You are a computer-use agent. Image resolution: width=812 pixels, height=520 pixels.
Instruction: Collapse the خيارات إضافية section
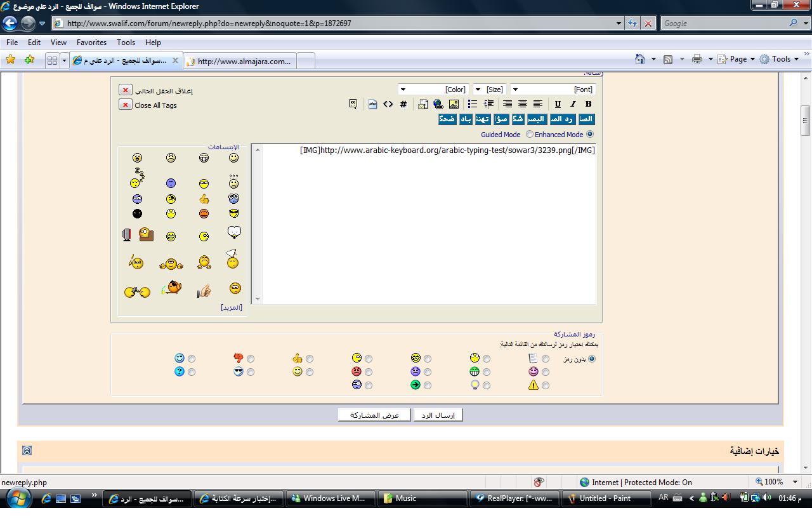click(27, 451)
